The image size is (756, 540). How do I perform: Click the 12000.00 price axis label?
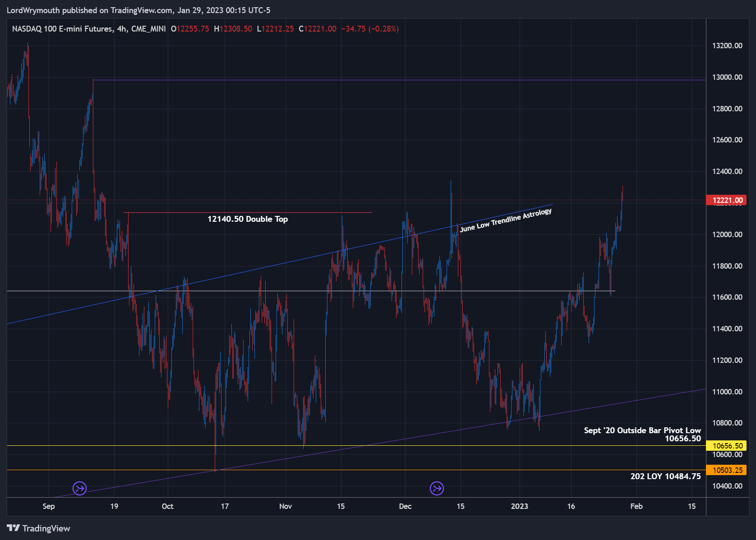click(727, 234)
